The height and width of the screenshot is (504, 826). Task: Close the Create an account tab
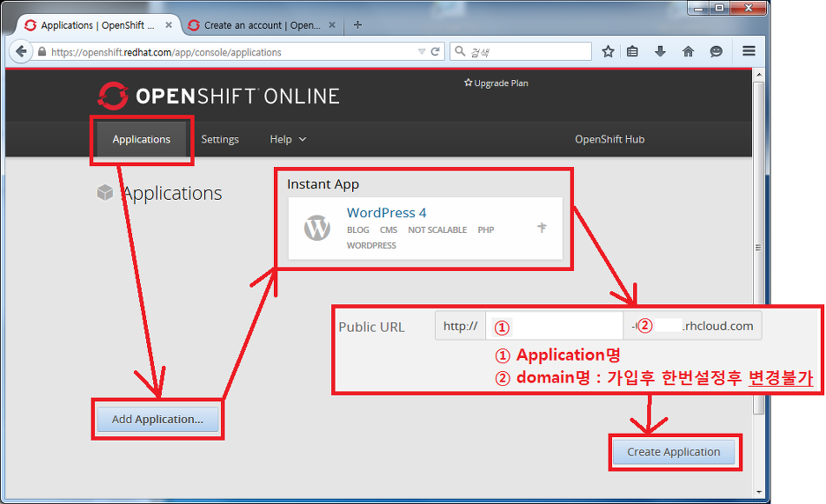point(332,24)
